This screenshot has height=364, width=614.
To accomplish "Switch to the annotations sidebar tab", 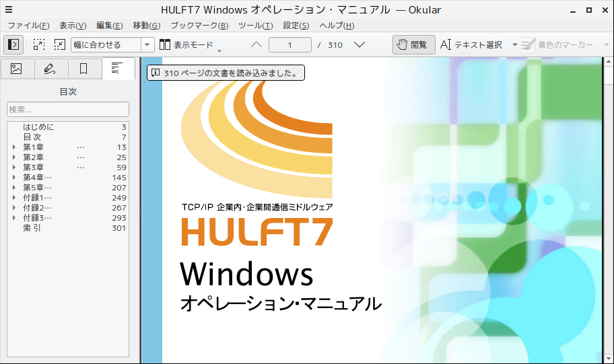I will coord(50,69).
